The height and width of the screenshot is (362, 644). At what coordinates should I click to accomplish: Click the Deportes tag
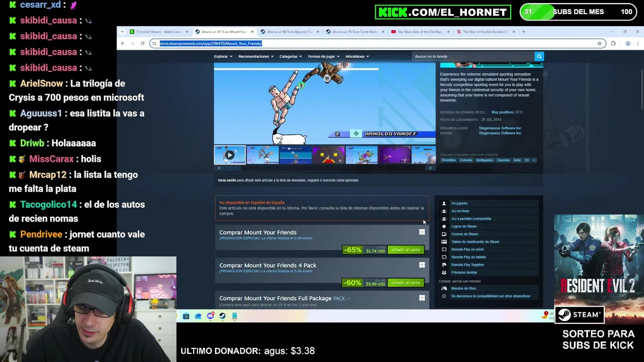503,160
